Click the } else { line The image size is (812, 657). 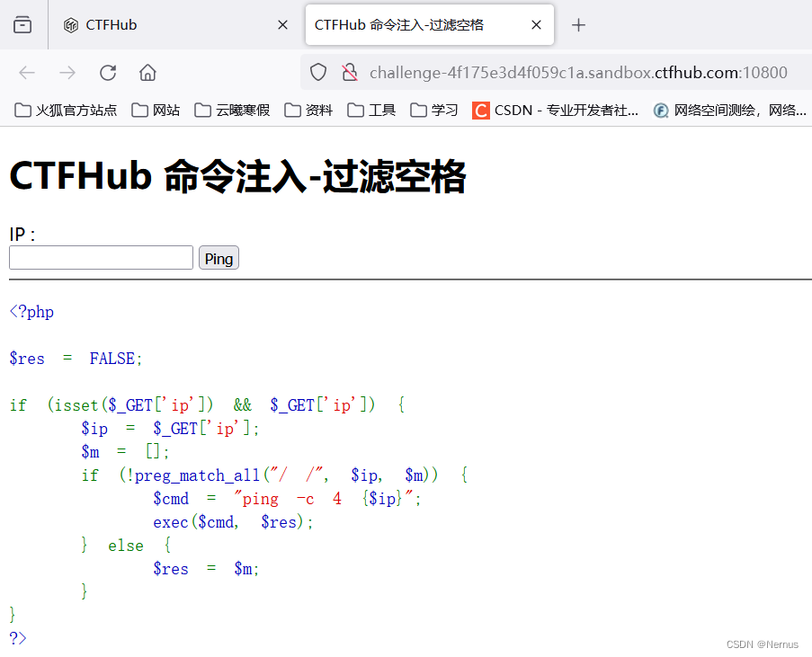126,546
